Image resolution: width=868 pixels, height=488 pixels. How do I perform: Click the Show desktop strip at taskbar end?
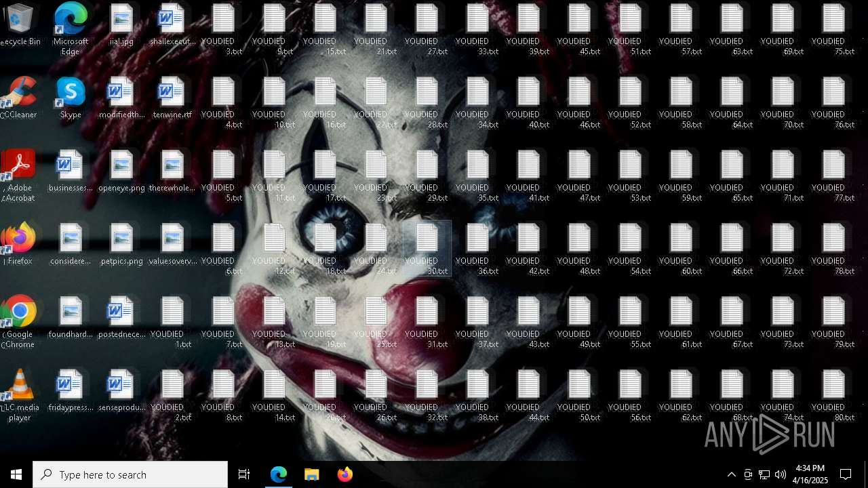[x=866, y=474]
